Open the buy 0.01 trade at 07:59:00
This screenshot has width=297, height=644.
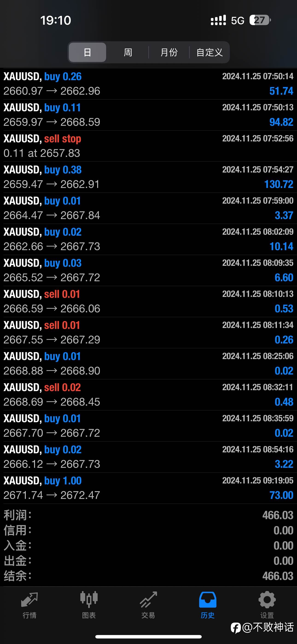click(148, 208)
